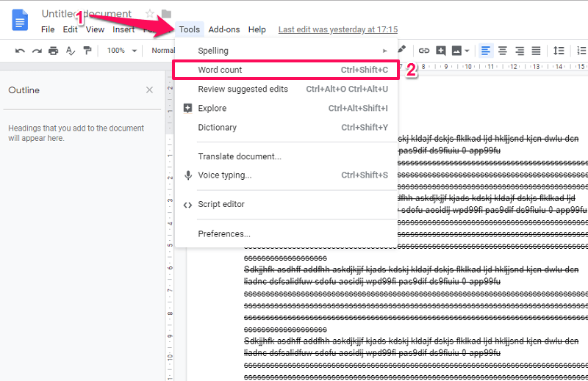Open the Edit menu
Image resolution: width=588 pixels, height=381 pixels.
pos(70,29)
